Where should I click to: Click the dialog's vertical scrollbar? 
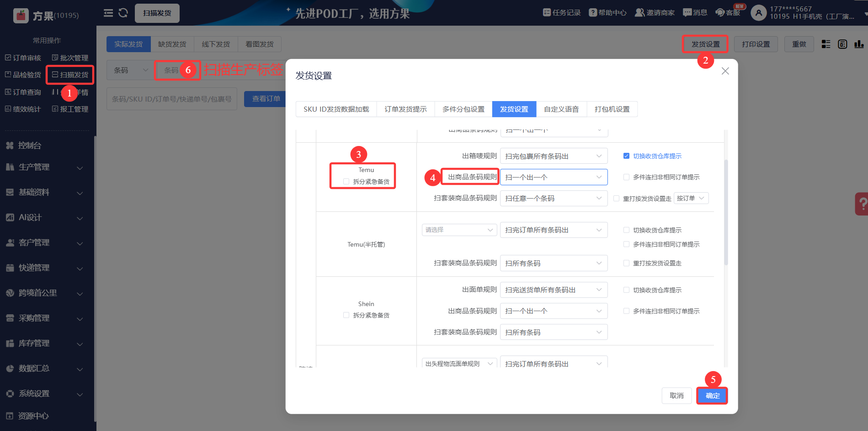726,212
